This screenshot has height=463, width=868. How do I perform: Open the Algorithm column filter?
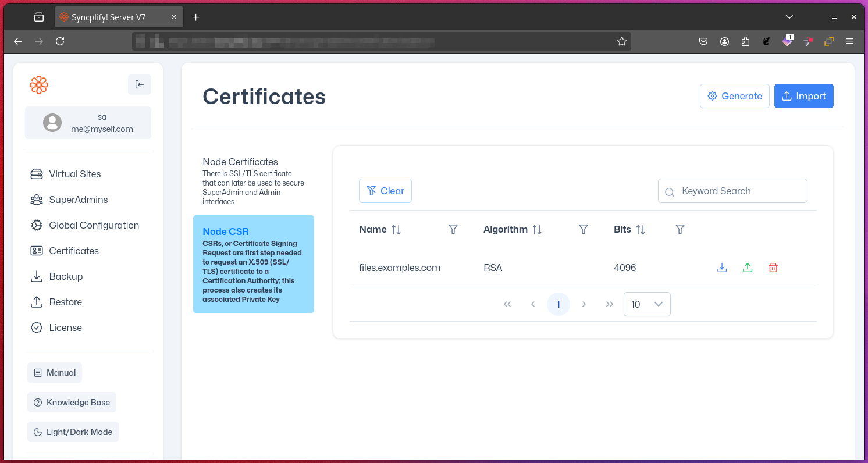584,229
